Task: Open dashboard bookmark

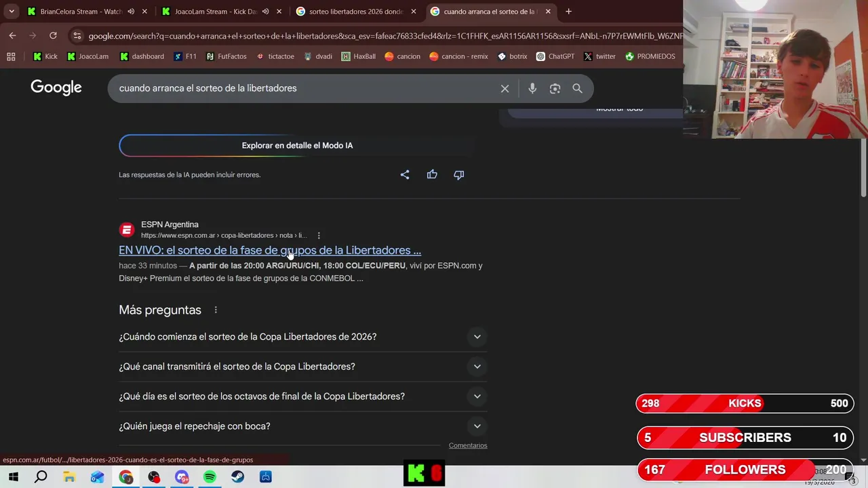Action: click(x=142, y=56)
